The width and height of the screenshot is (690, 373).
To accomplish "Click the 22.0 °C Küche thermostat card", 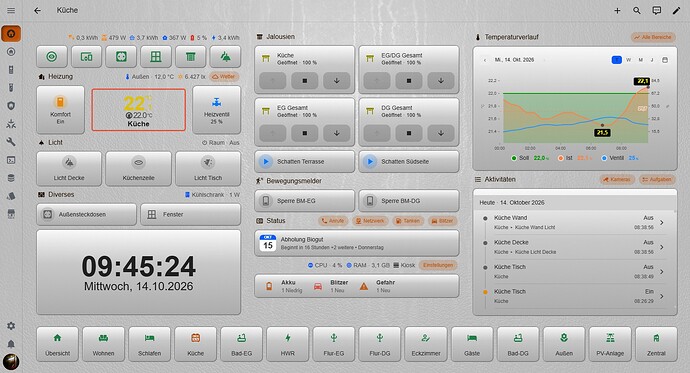I will click(139, 110).
